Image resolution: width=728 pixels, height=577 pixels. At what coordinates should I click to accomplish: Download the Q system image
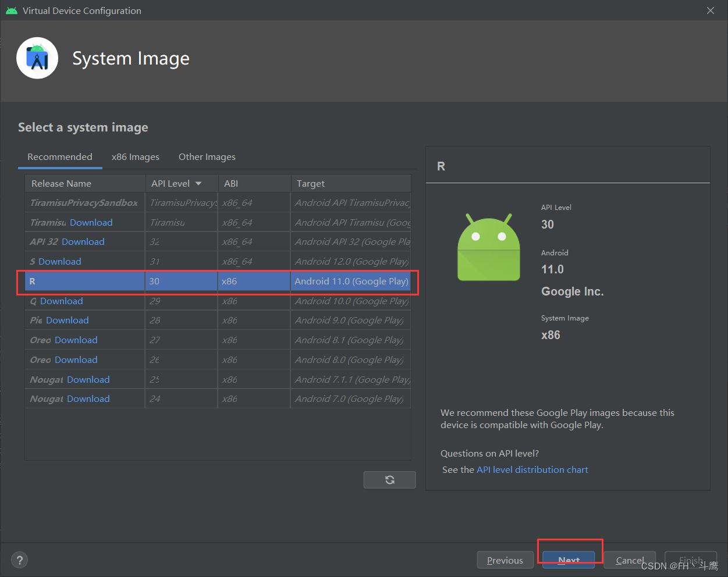coord(62,301)
